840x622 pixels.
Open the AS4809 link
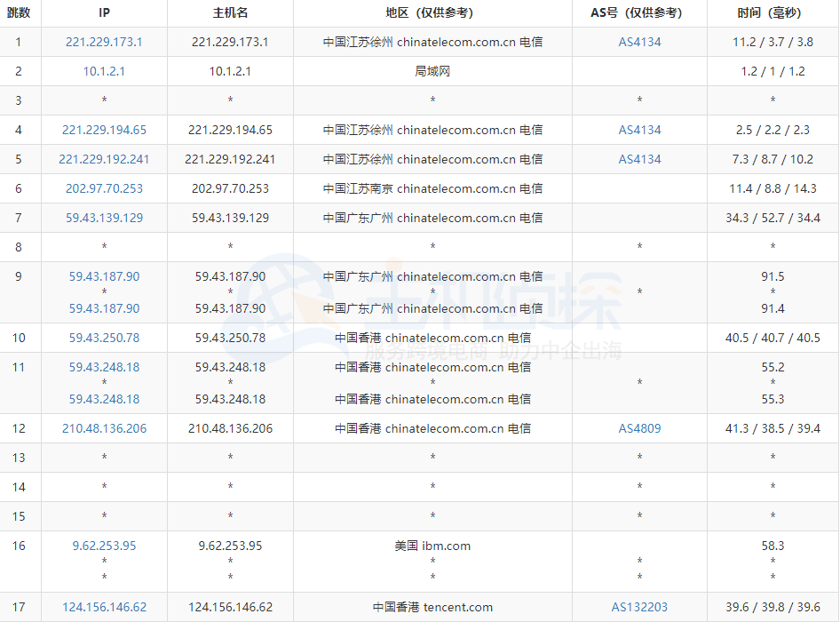point(639,428)
